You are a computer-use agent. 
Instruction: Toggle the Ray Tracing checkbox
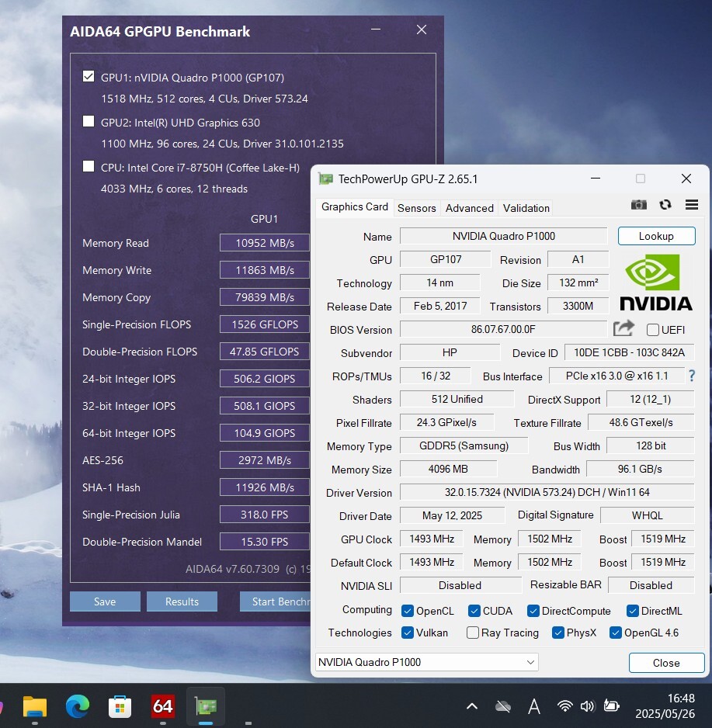click(x=473, y=633)
